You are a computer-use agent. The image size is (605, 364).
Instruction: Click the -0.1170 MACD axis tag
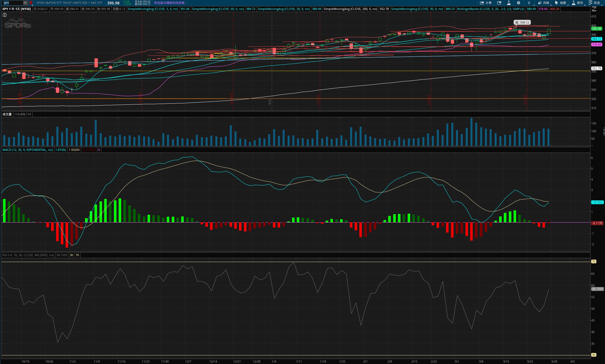click(x=597, y=223)
